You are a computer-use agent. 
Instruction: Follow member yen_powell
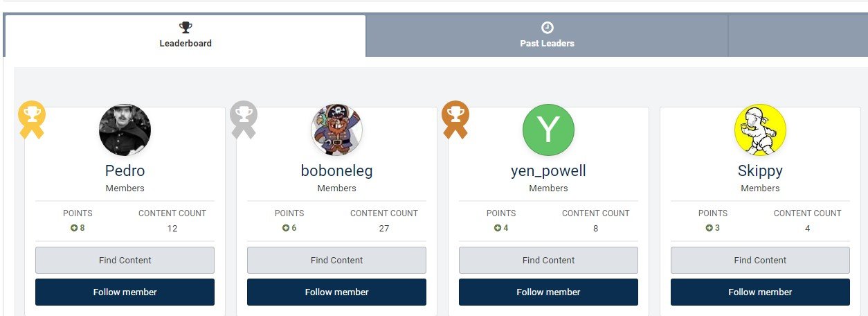click(548, 292)
